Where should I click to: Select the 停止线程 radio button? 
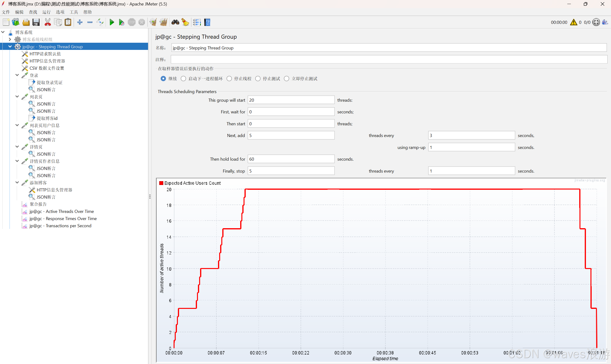[x=229, y=79]
